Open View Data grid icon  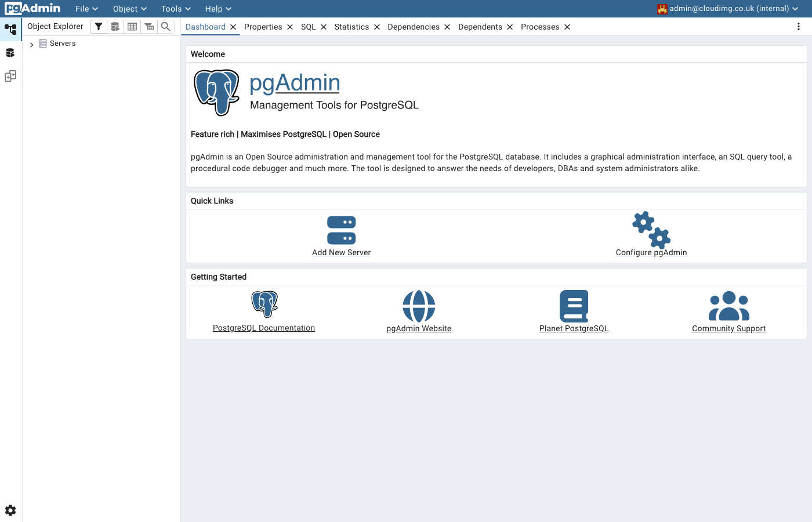point(132,26)
